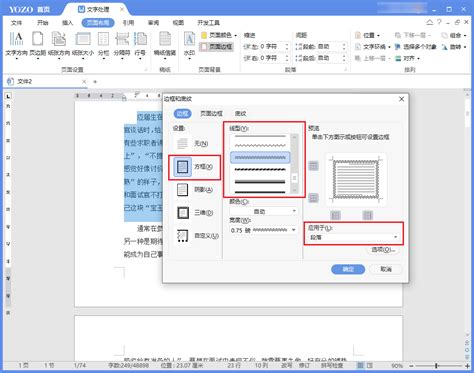
Task: Toggle the bottom border button in preview
Action: click(313, 198)
